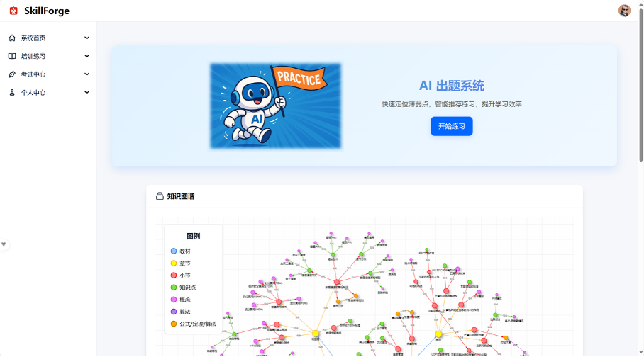Click the SkillForge title text
Viewport: 644px width, 357px height.
pos(47,11)
